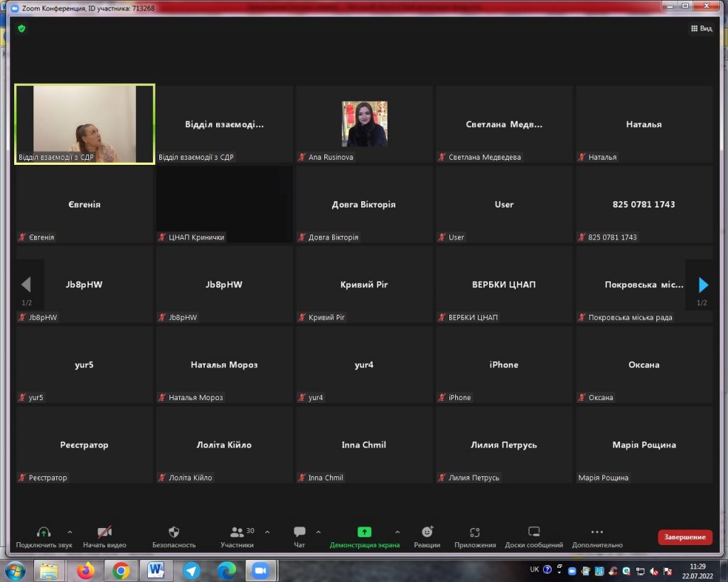Click the UK language indicator in tray
Viewport: 728px width, 582px height.
click(x=534, y=569)
